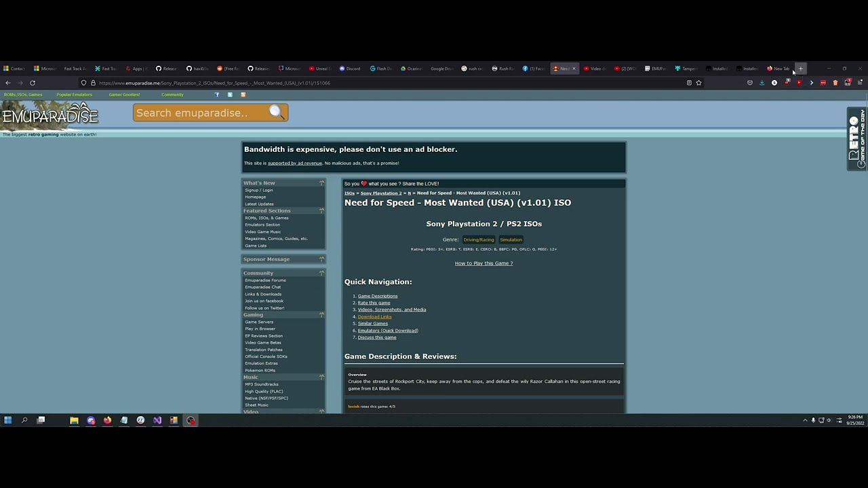The width and height of the screenshot is (868, 488).
Task: Go to Game Descriptions link
Action: [x=378, y=296]
